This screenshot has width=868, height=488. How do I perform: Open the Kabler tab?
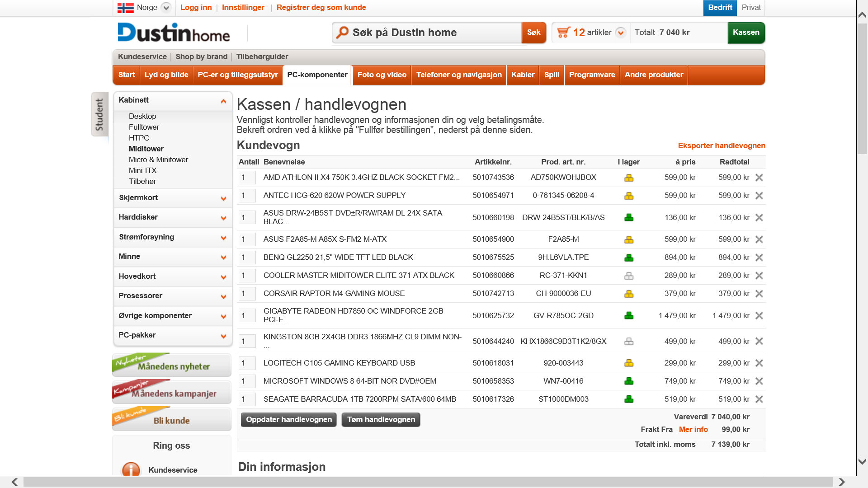(x=523, y=75)
